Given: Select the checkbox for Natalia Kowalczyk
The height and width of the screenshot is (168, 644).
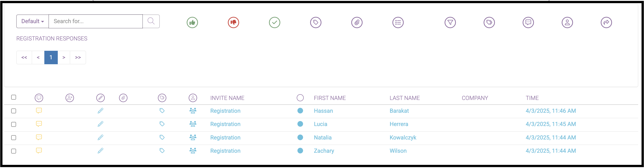Looking at the screenshot, I should click(x=14, y=138).
